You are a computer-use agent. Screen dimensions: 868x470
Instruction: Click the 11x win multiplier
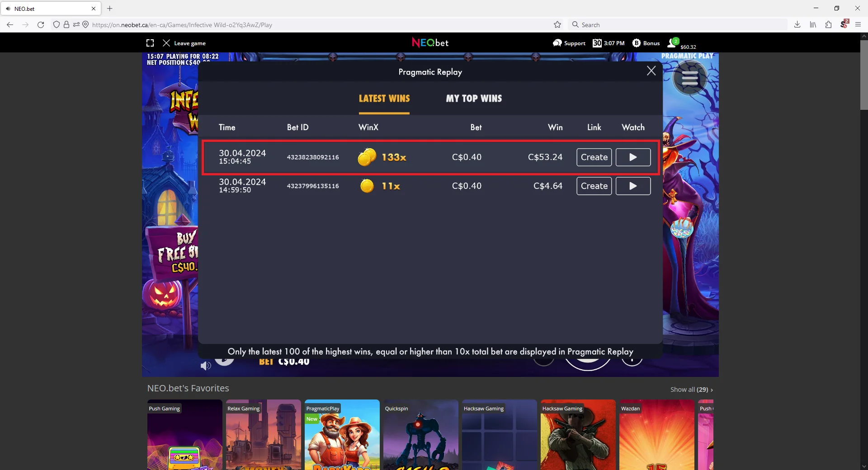391,186
